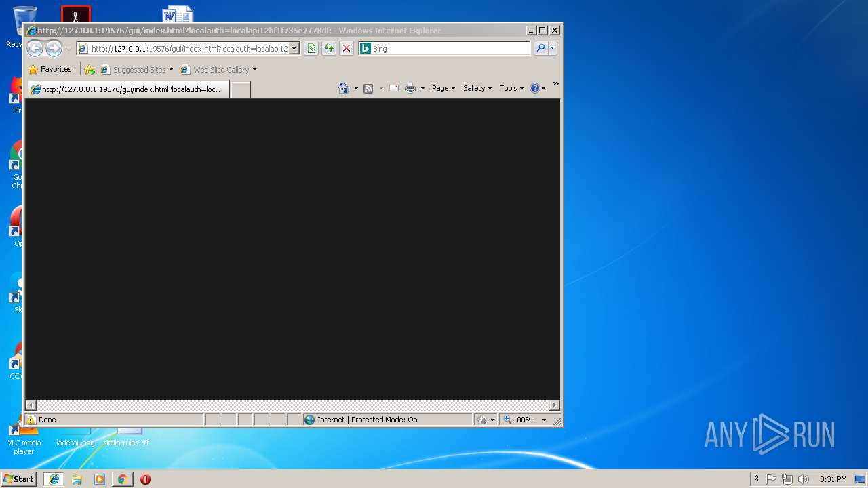Show hidden tray icons arrow
The width and height of the screenshot is (868, 488).
coord(757,479)
